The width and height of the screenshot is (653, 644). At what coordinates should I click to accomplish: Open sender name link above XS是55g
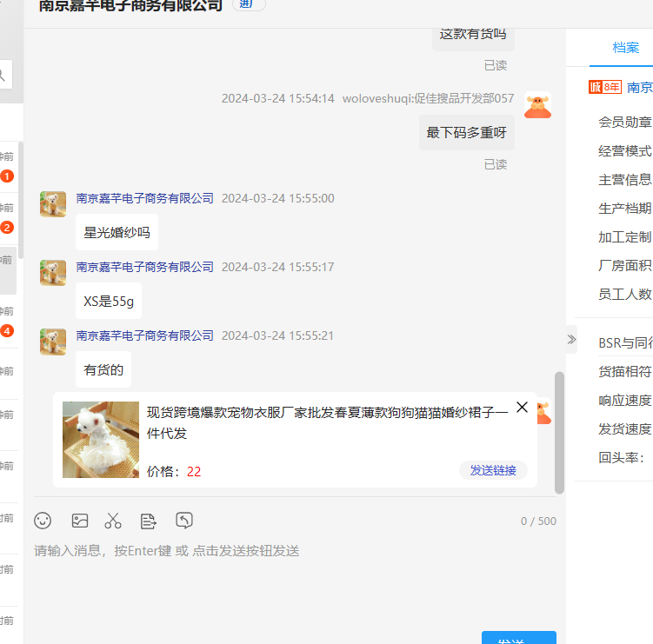(145, 267)
